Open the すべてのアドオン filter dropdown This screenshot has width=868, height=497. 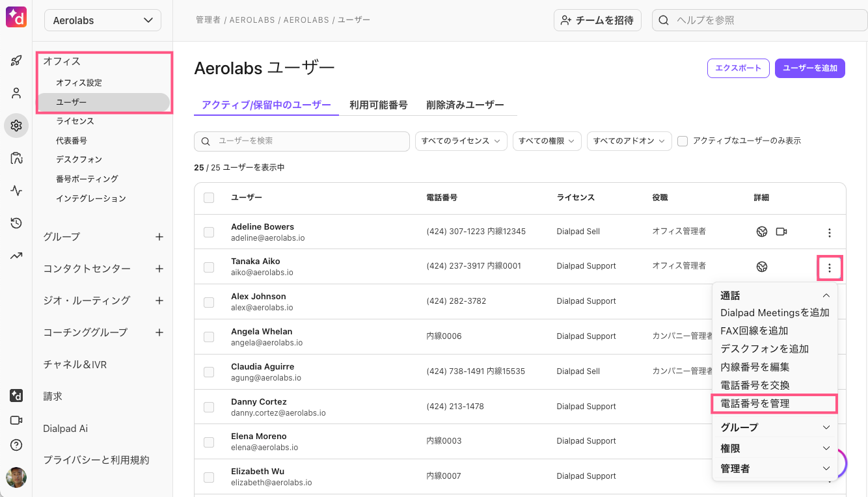point(629,141)
